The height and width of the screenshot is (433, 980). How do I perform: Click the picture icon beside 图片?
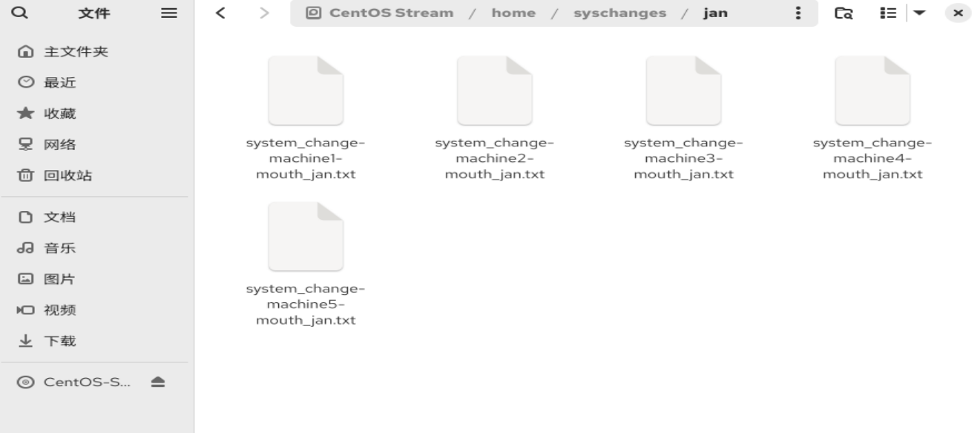pyautogui.click(x=24, y=279)
